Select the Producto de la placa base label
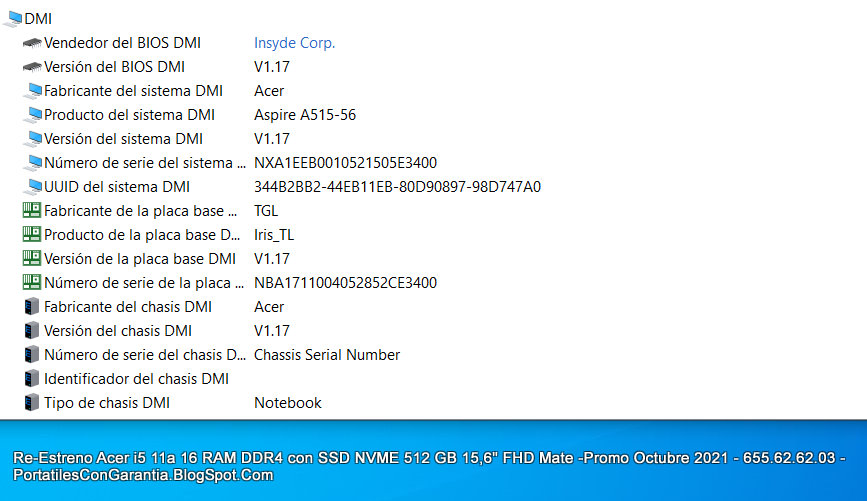This screenshot has width=867, height=501. tap(142, 235)
